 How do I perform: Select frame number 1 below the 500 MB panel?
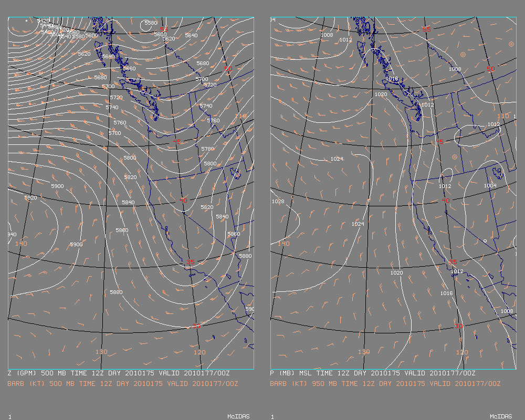point(9,417)
